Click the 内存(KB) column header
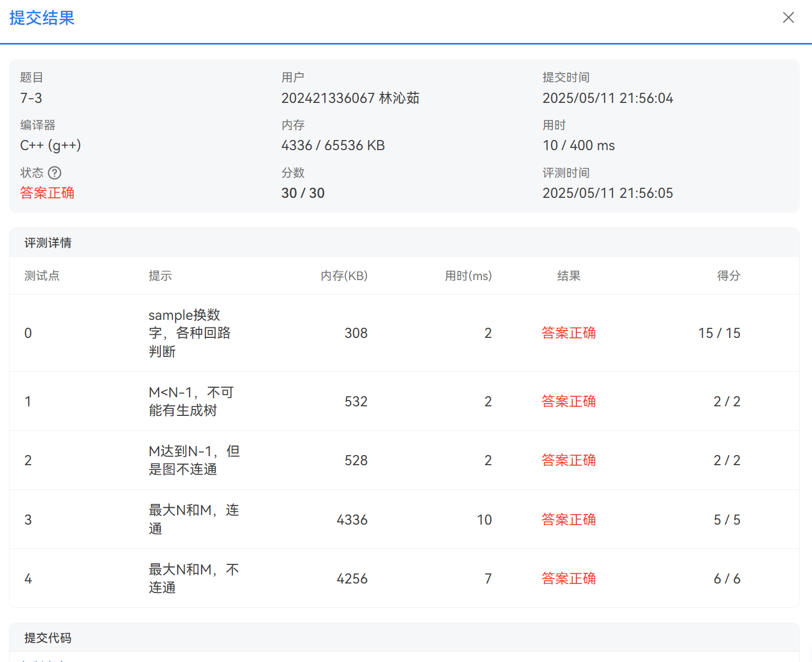Image resolution: width=812 pixels, height=662 pixels. tap(344, 276)
